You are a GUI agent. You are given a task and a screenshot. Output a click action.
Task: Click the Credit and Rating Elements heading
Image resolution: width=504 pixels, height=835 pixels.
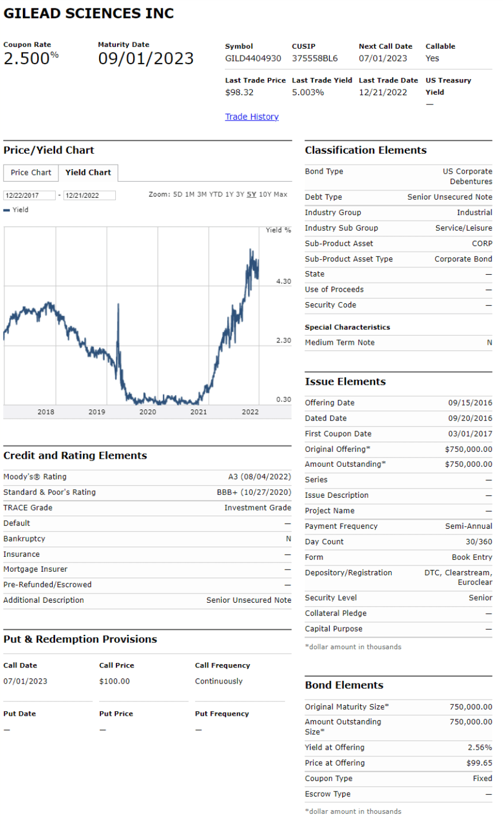pos(75,456)
